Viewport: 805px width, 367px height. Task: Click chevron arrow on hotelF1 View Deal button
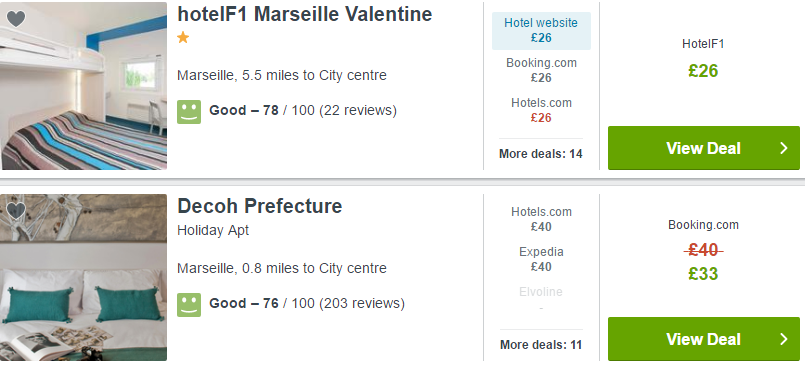pos(783,148)
